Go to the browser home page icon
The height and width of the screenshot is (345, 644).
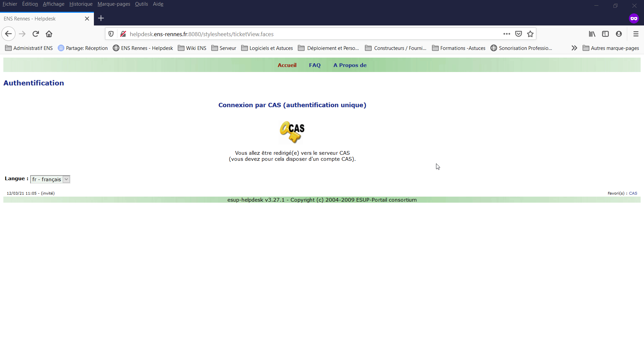coord(49,34)
